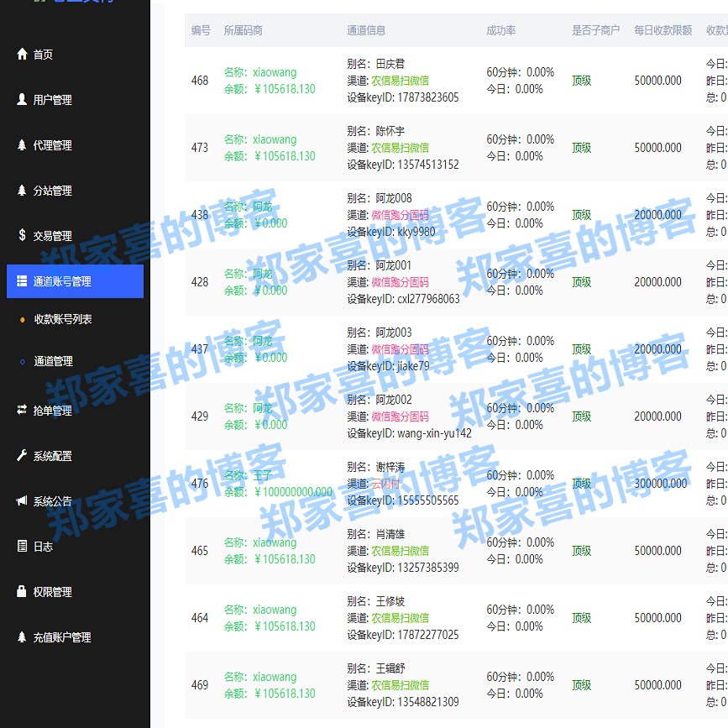Select the dollar icon for 交易管理
The height and width of the screenshot is (728, 728).
pyautogui.click(x=22, y=235)
